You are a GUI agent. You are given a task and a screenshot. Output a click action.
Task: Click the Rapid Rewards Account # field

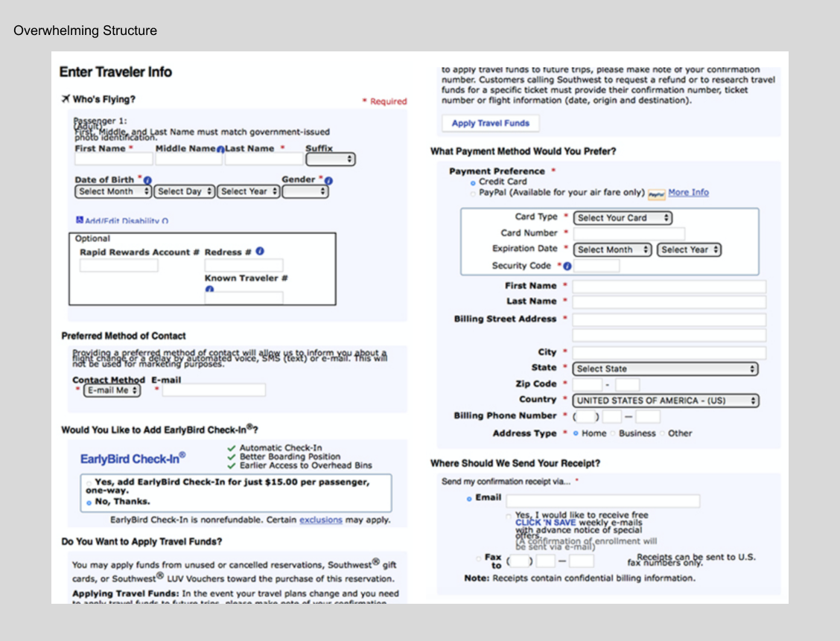click(x=119, y=265)
